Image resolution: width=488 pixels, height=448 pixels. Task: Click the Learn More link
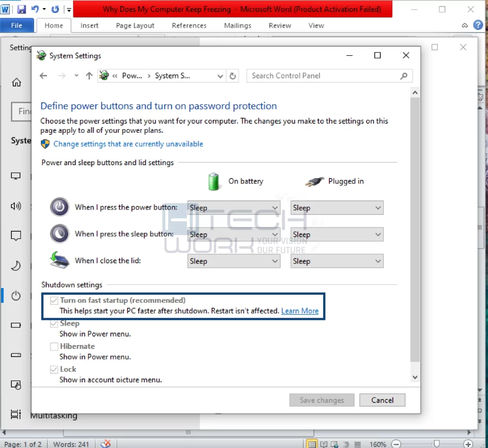pyautogui.click(x=300, y=311)
